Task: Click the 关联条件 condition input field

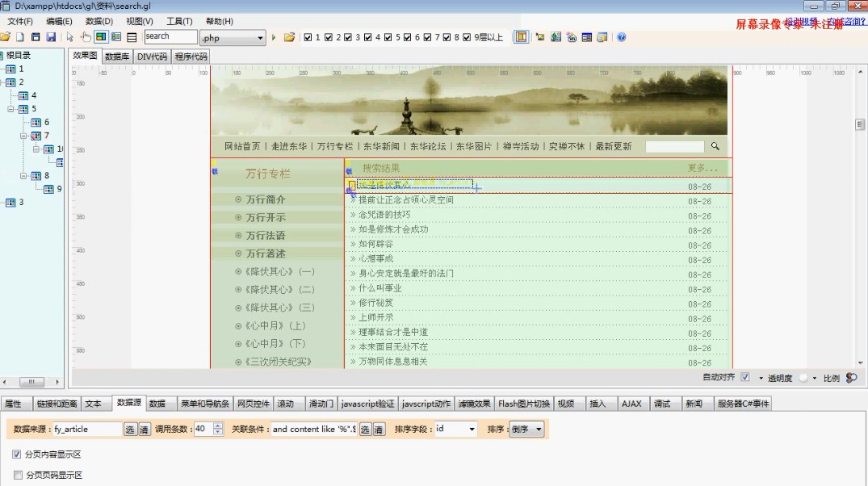Action: click(x=314, y=429)
